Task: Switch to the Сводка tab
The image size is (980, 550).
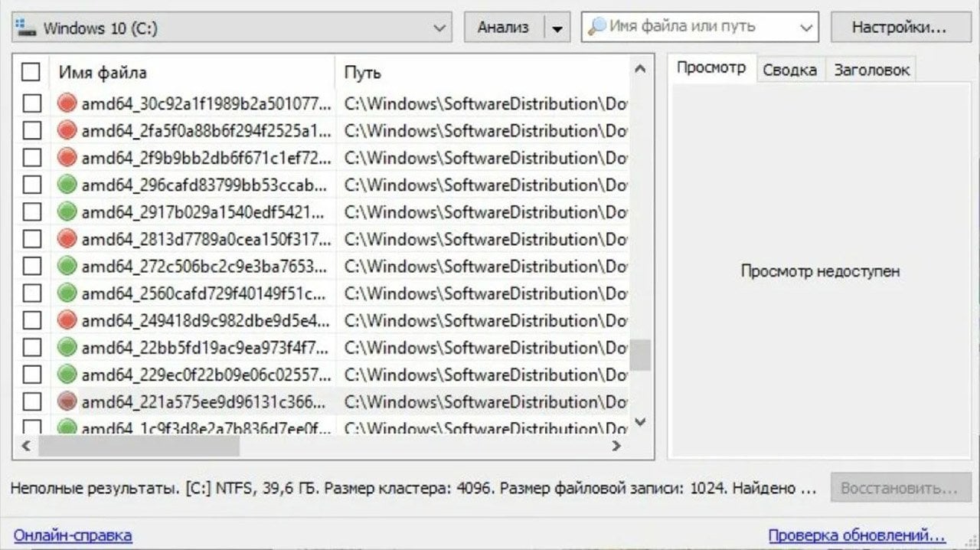Action: 789,70
